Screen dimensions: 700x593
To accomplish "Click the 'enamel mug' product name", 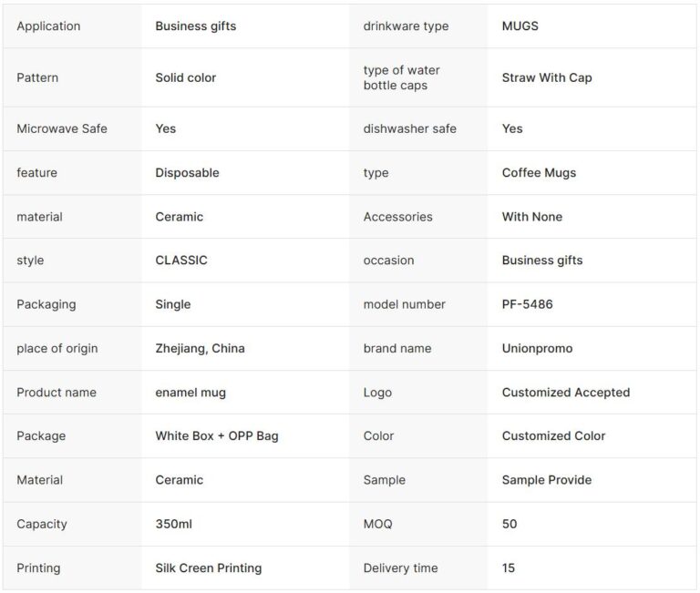I will click(190, 393).
